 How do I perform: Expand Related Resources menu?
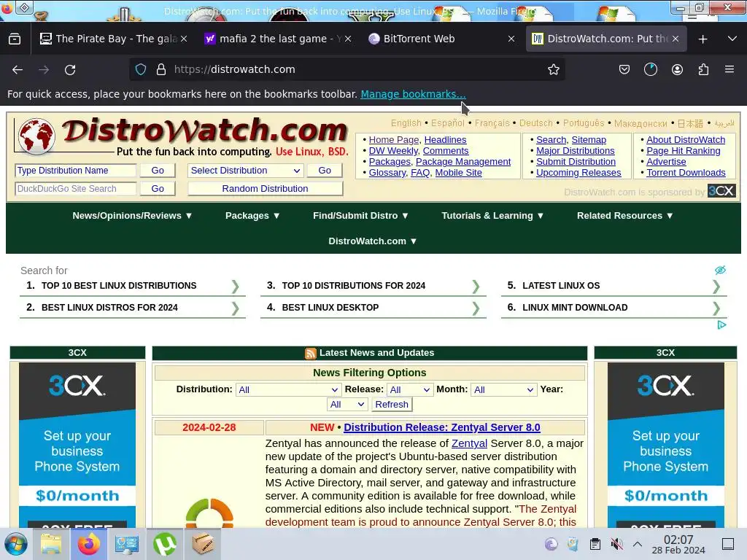625,216
